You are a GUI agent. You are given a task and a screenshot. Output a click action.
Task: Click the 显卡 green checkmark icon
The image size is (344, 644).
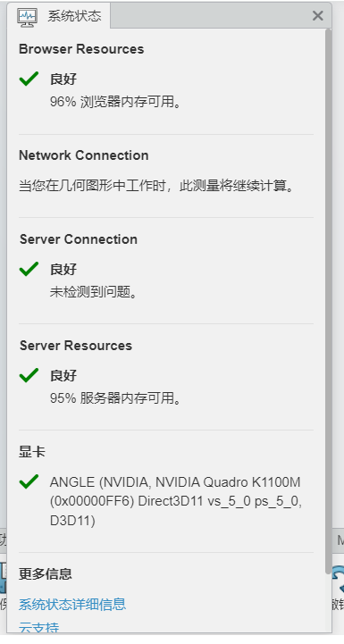29,481
